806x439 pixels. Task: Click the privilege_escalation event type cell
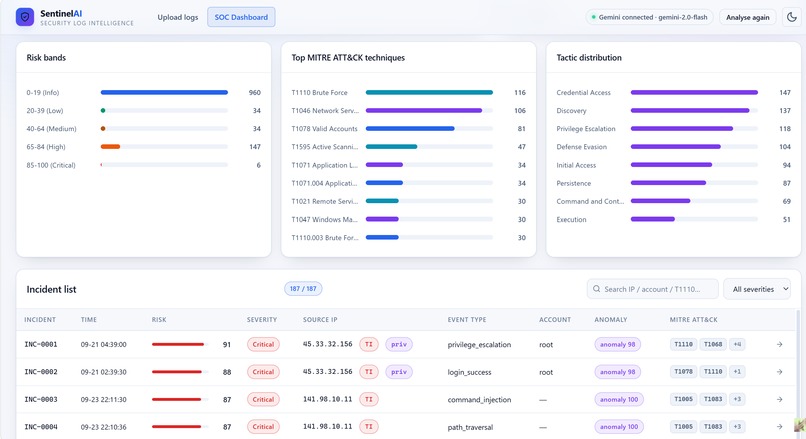point(479,344)
